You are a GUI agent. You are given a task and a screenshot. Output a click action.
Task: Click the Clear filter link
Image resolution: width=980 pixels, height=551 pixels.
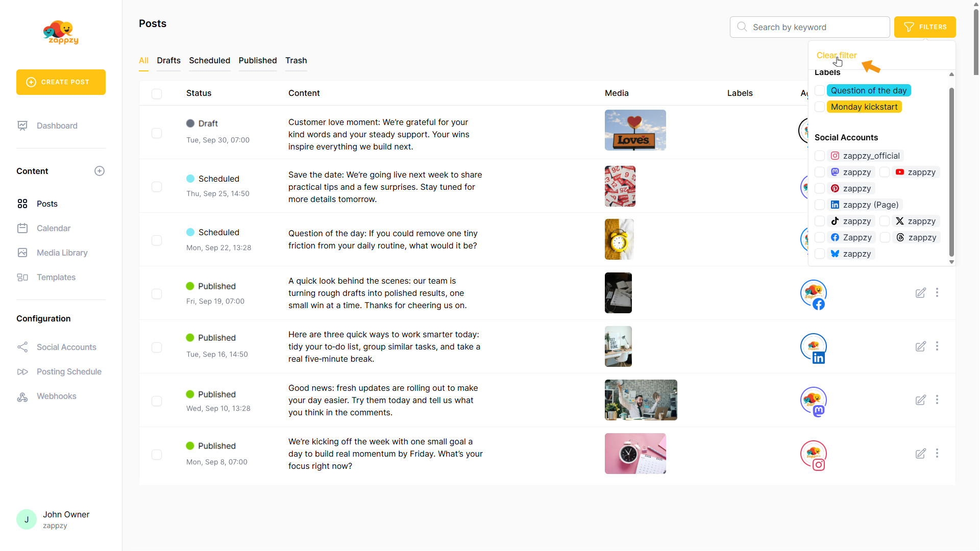click(x=836, y=55)
